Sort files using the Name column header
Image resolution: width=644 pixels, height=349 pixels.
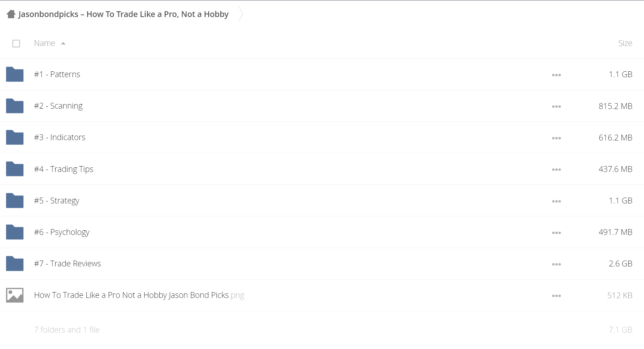[45, 43]
